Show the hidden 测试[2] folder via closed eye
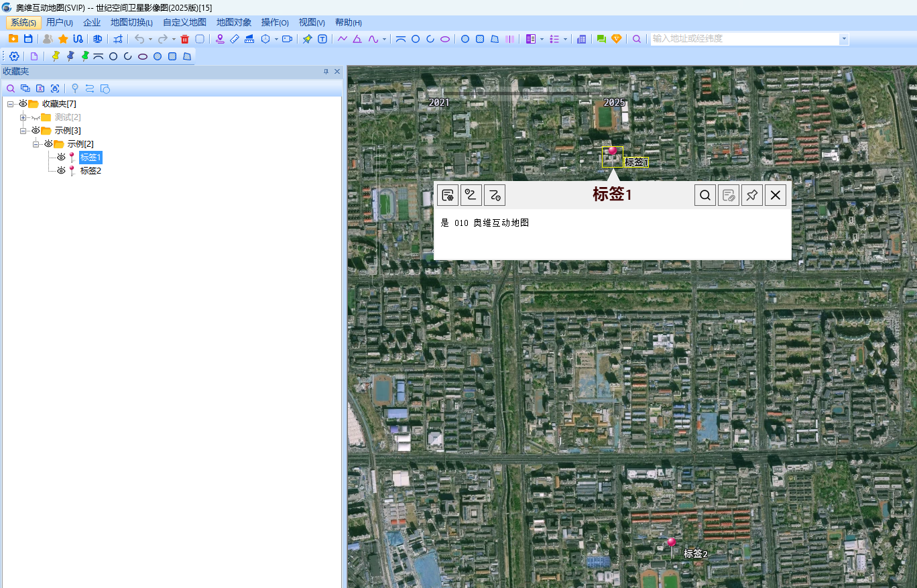Screen dimensions: 917x588 (36, 117)
